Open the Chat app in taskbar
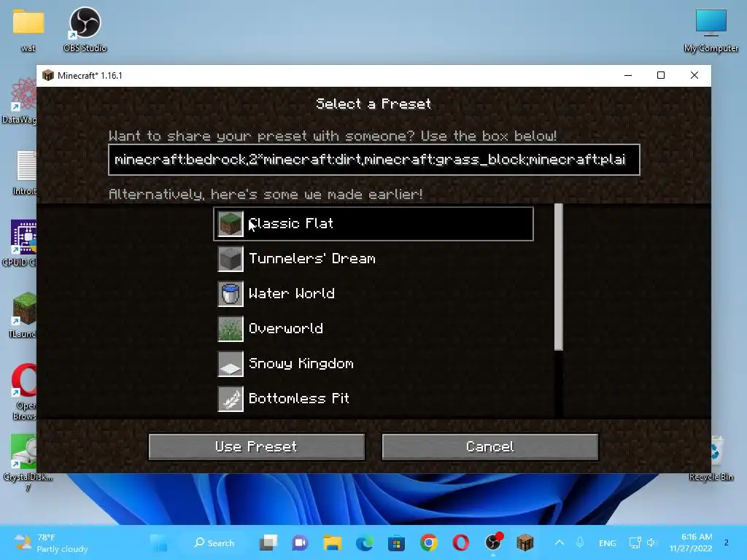The height and width of the screenshot is (560, 747). tap(300, 542)
